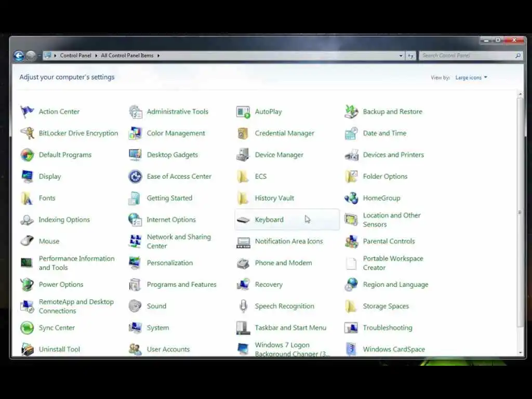Open the Ease of Access Center icon
The height and width of the screenshot is (399, 532).
tap(135, 177)
